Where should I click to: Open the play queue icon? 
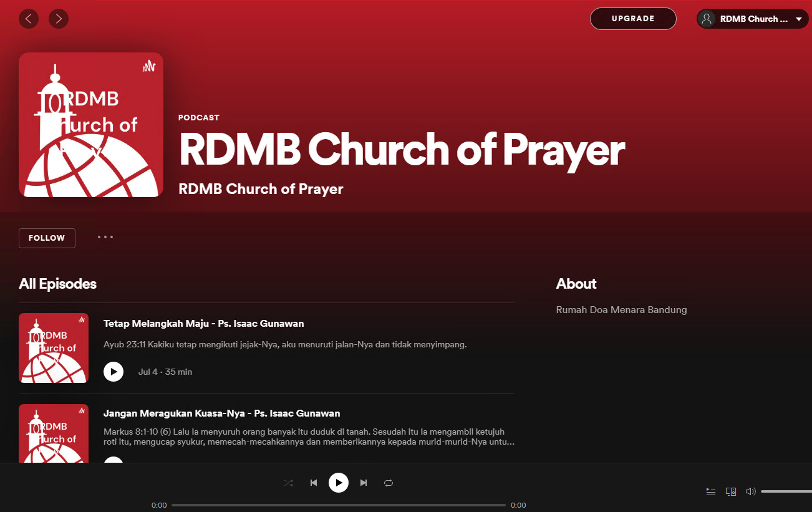tap(711, 491)
